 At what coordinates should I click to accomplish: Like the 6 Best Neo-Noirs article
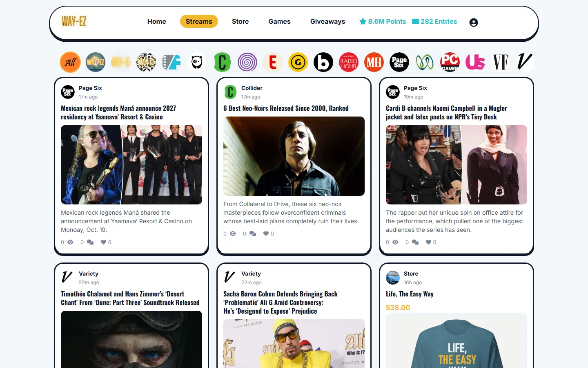pyautogui.click(x=266, y=234)
